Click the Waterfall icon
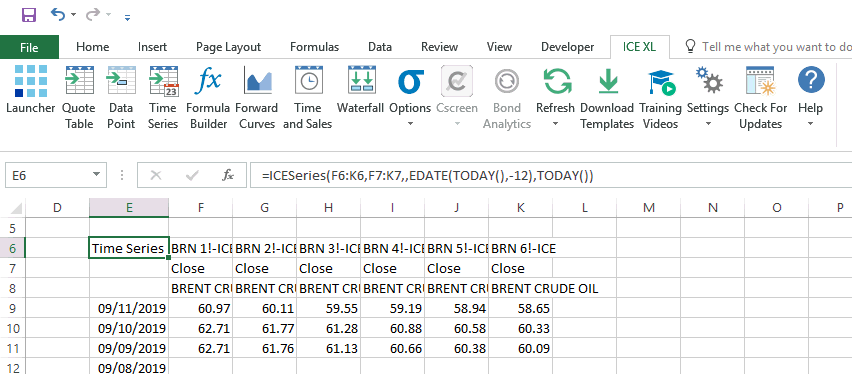This screenshot has height=374, width=852. [361, 91]
